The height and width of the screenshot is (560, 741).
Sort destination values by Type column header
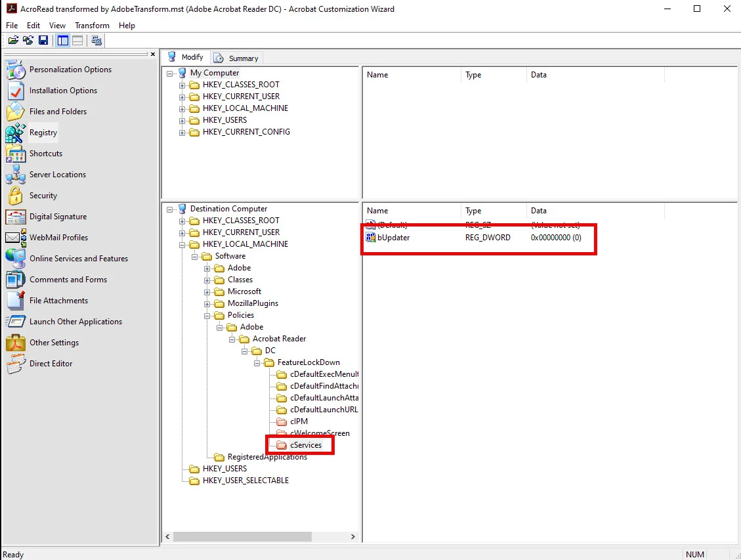pyautogui.click(x=494, y=211)
